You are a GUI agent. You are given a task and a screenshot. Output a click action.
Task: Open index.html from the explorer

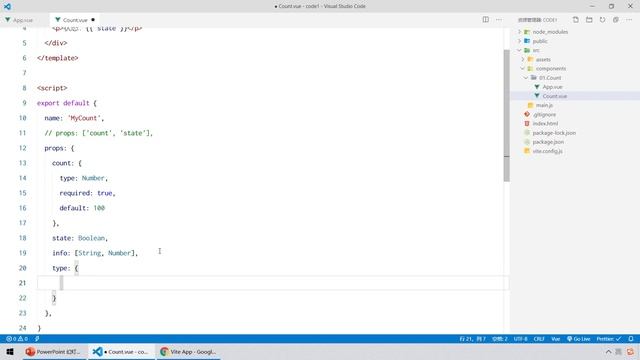click(545, 124)
